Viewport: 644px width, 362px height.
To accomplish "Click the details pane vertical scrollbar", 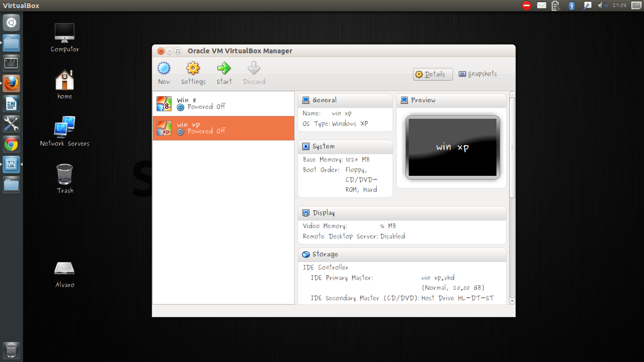I will 512,148.
